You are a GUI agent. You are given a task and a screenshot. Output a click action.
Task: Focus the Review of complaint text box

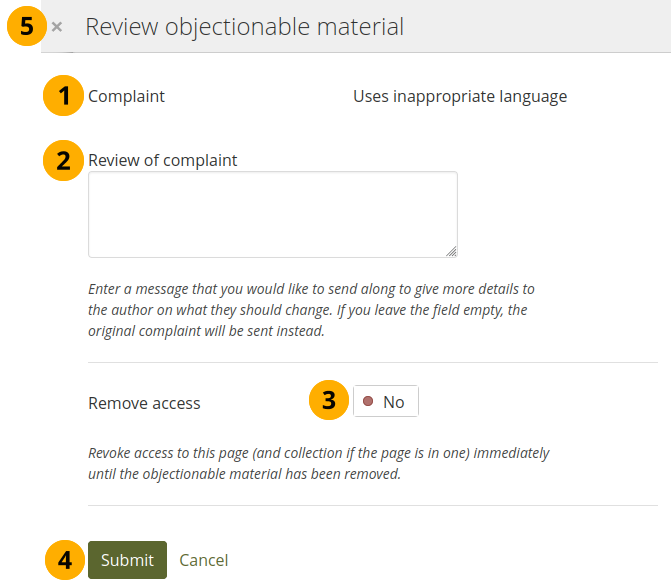pyautogui.click(x=272, y=214)
